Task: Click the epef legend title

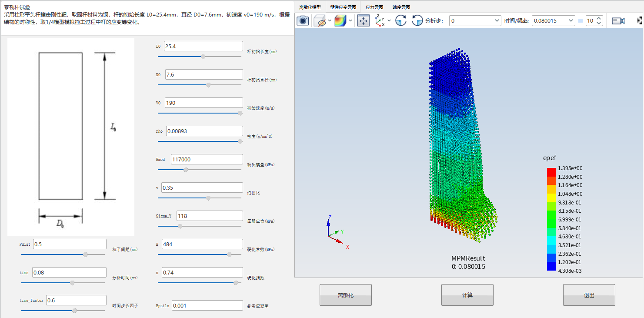Action: [x=550, y=158]
